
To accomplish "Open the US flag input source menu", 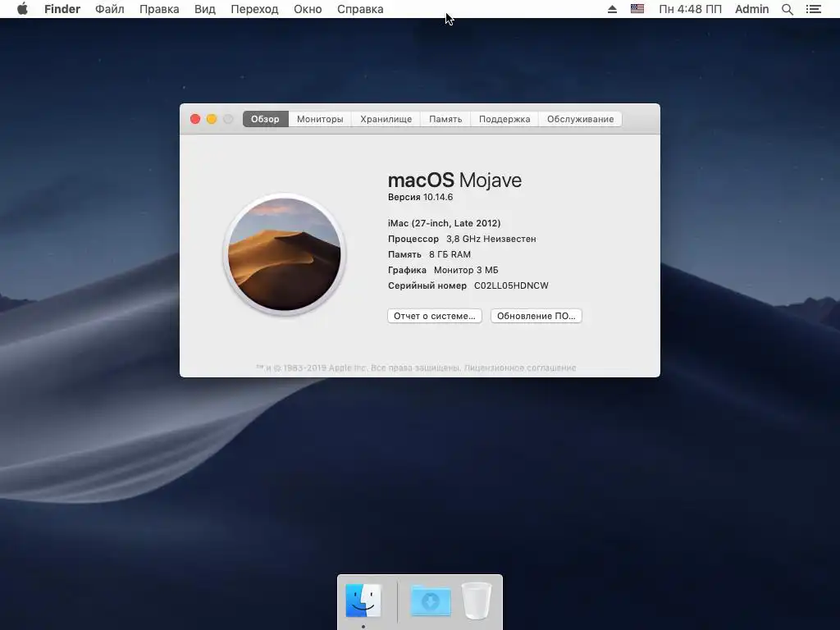I will tap(637, 9).
